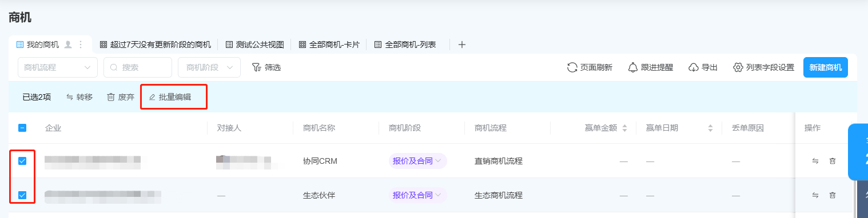Viewport: 868px width, 218px height.
Task: Uncheck the 协同CRM row checkbox
Action: pyautogui.click(x=22, y=161)
